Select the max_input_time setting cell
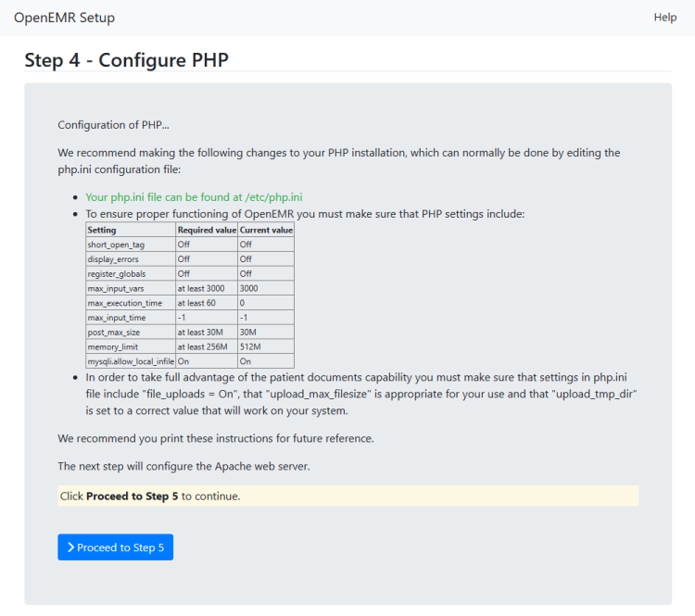The width and height of the screenshot is (695, 616). 131,318
